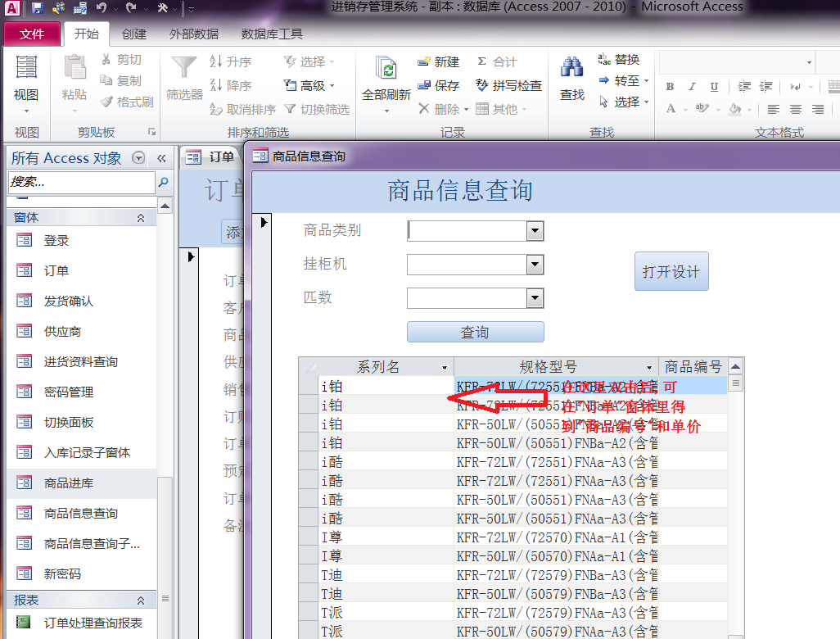Click the 筛选器 filter funnel icon
The width and height of the screenshot is (840, 639).
[184, 69]
